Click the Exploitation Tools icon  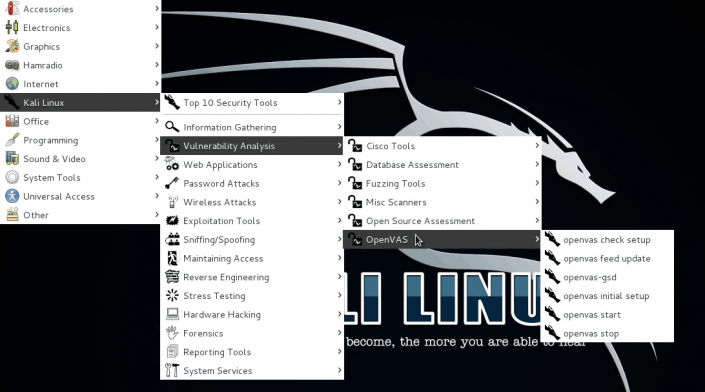click(172, 221)
